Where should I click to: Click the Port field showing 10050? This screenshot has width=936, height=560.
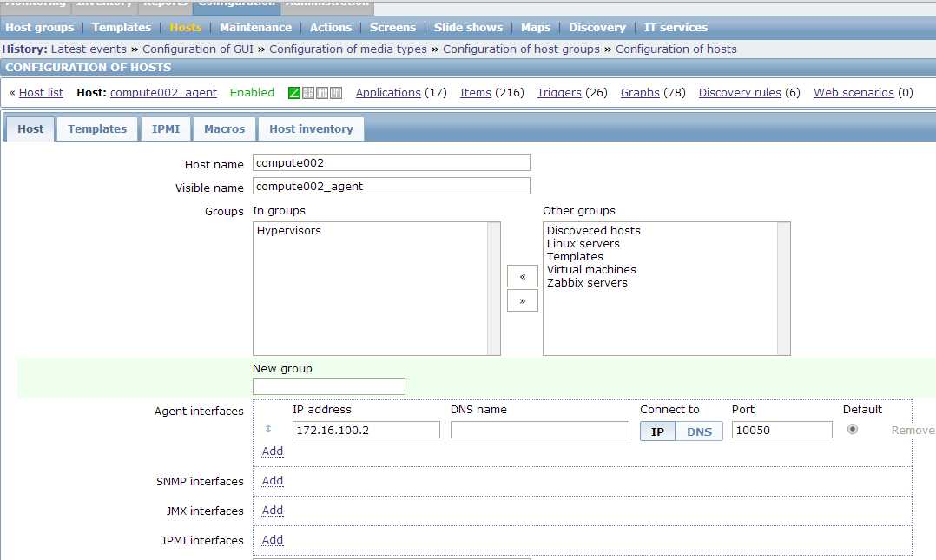click(782, 430)
